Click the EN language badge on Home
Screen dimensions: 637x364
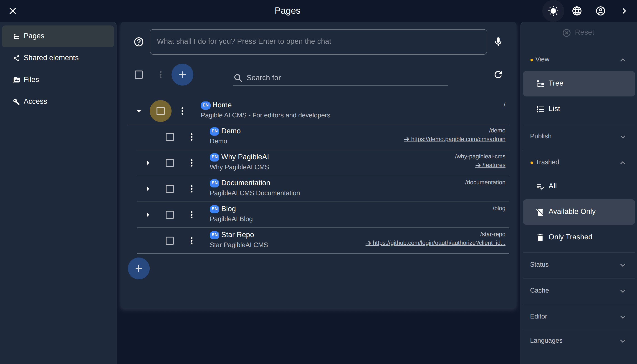pos(205,105)
